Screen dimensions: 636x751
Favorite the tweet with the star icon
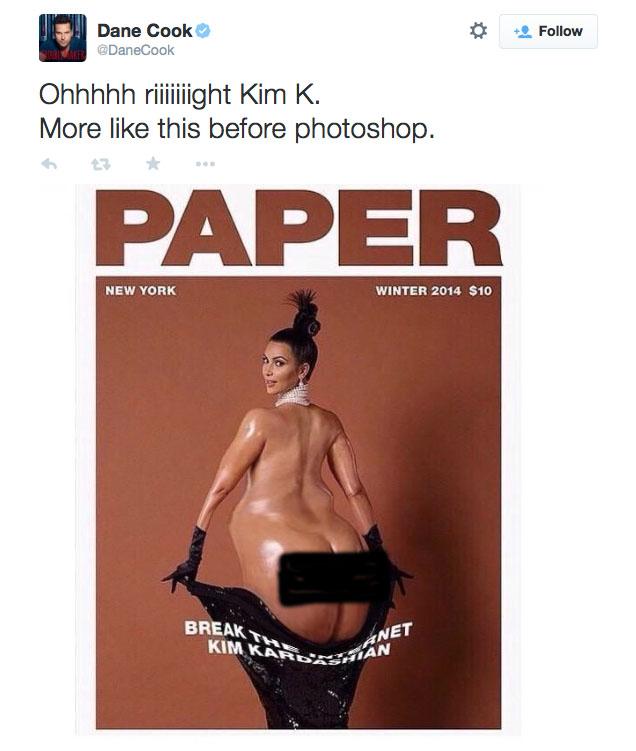pos(153,163)
